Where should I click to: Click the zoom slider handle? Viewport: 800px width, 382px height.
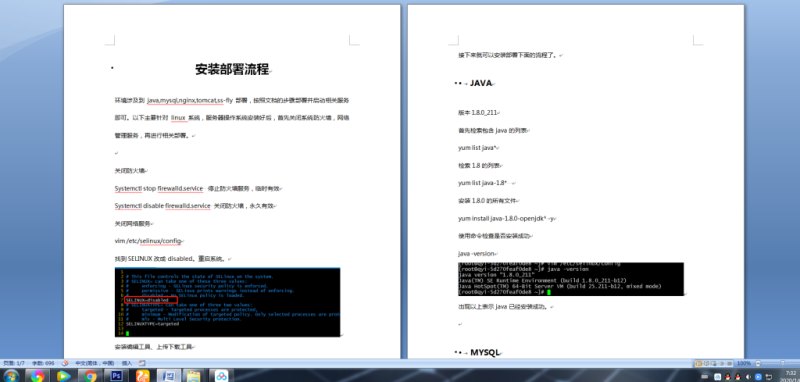pyautogui.click(x=783, y=363)
